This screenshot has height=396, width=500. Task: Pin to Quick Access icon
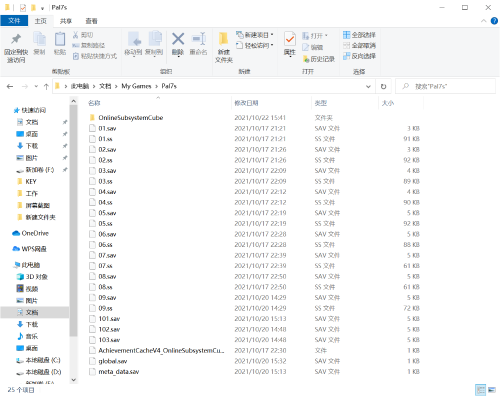16,39
